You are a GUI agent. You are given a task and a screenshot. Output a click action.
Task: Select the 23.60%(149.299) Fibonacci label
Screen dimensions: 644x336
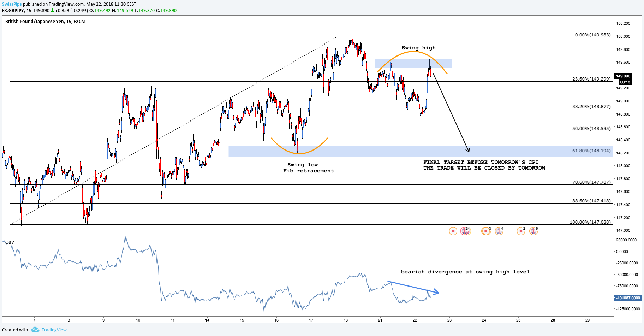click(x=591, y=79)
